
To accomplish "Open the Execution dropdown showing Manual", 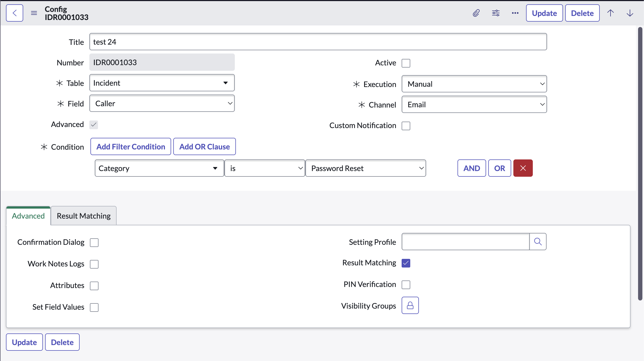I will tap(474, 84).
